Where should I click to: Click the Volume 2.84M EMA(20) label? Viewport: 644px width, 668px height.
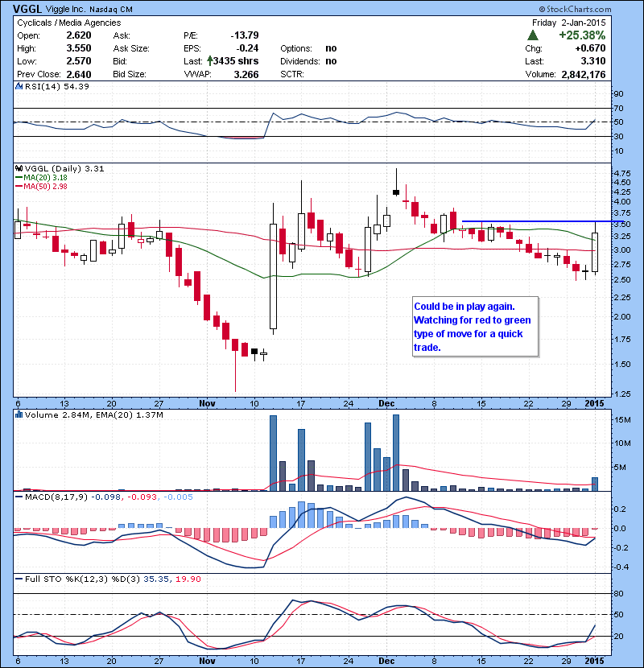[93, 414]
